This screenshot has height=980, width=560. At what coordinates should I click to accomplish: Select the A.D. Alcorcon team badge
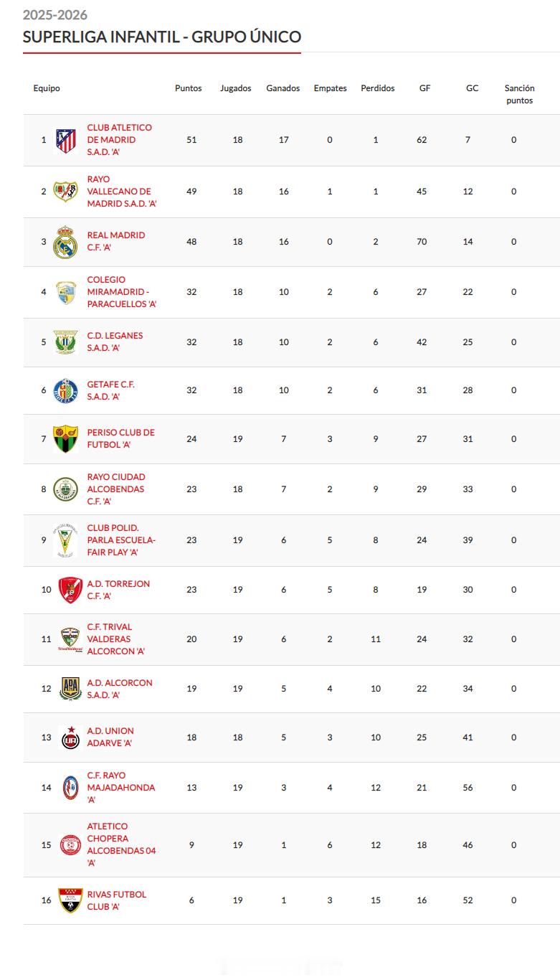click(70, 689)
